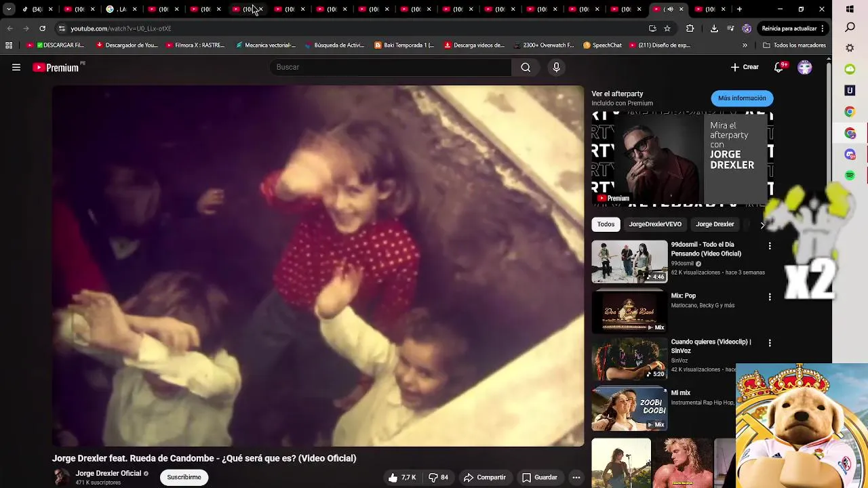Click the Crear button

coord(745,67)
